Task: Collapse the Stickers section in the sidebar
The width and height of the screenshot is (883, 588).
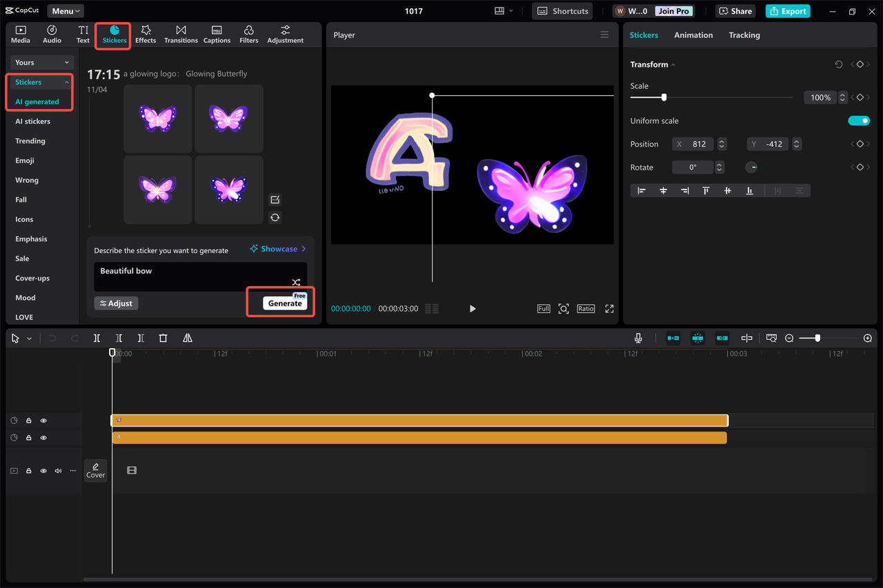Action: pyautogui.click(x=66, y=81)
